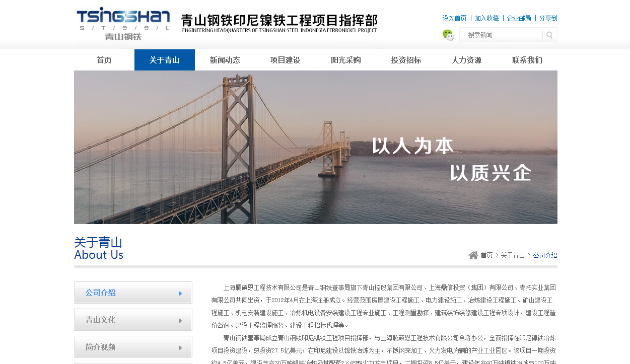The height and width of the screenshot is (364, 630).
Task: Click the home icon in the breadcrumb
Action: tap(473, 255)
